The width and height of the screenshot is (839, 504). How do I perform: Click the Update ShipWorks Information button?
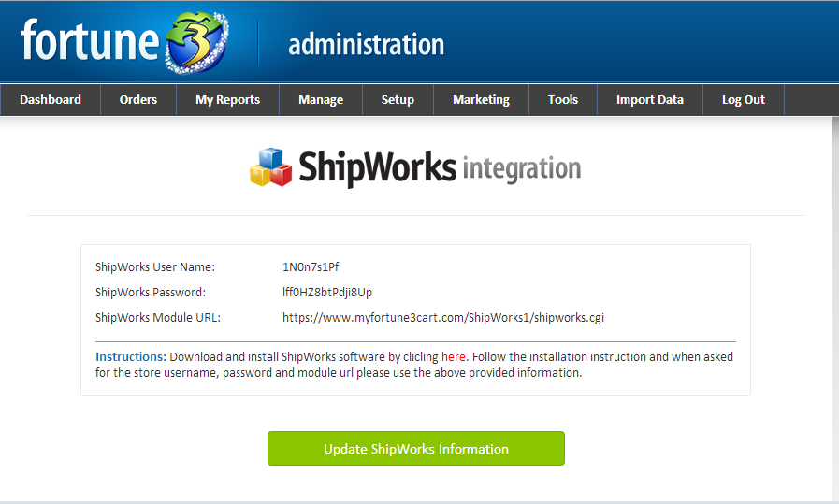(x=415, y=448)
